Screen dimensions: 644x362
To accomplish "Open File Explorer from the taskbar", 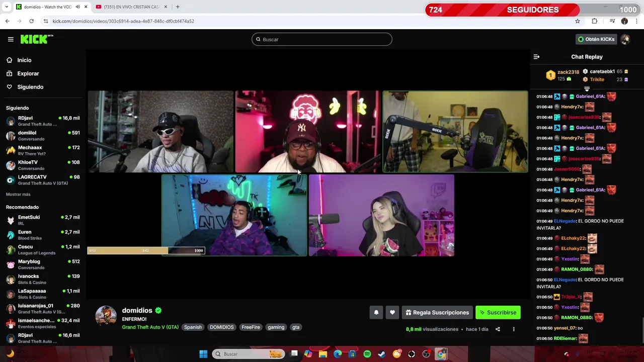I will pos(323,354).
